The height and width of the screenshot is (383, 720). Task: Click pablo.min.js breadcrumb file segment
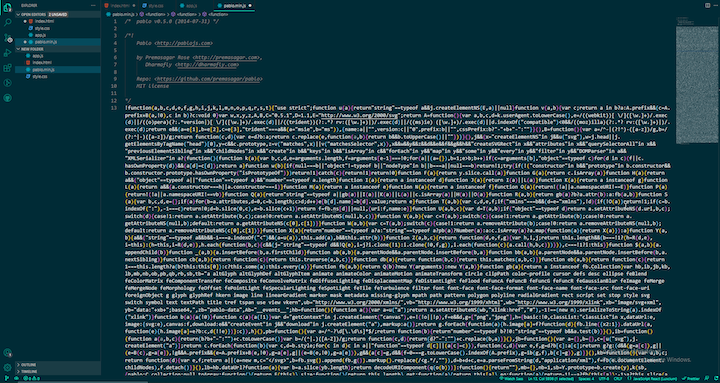[122, 14]
